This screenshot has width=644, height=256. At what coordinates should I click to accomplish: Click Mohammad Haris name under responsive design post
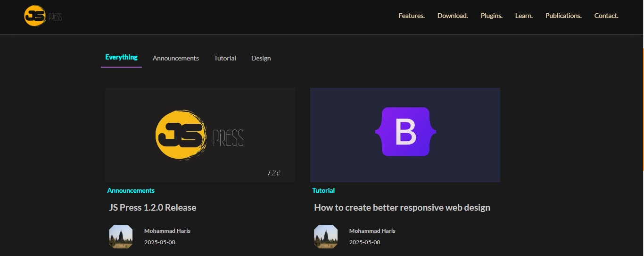tap(372, 231)
